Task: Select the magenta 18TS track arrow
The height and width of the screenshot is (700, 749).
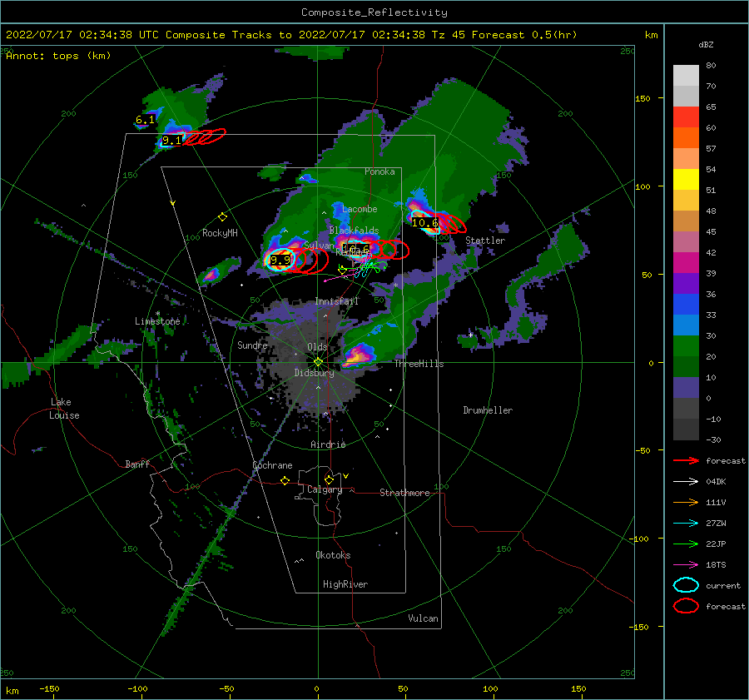Action: click(686, 565)
